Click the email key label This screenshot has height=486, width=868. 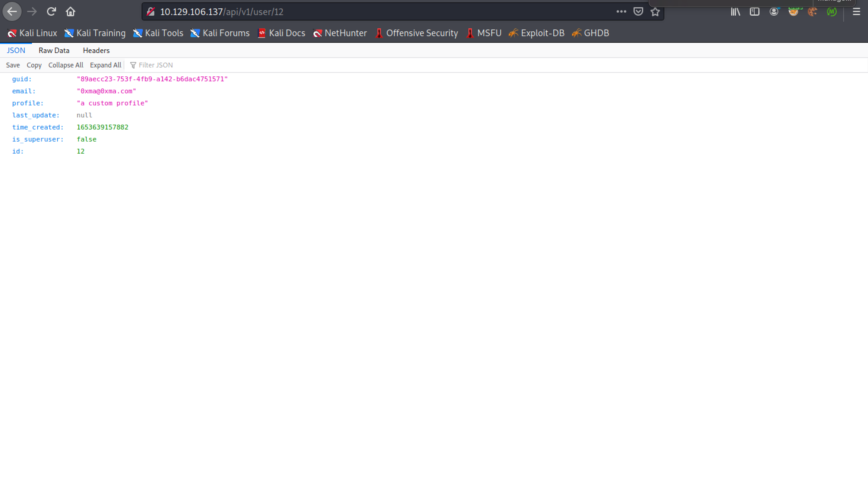click(x=24, y=91)
